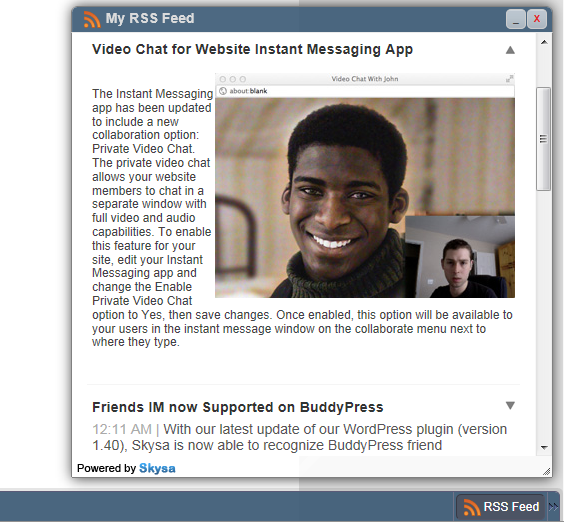
Task: Click the double-arrow chevron on bottom bar
Action: (554, 507)
